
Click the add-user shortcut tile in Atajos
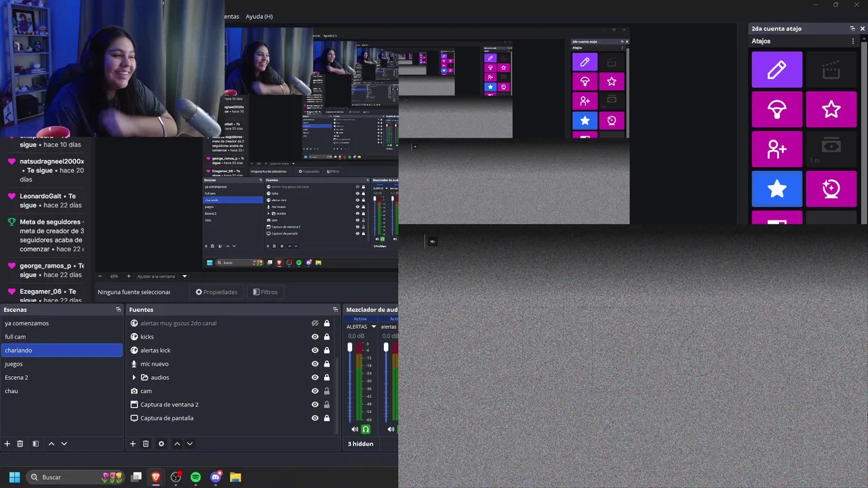click(x=777, y=149)
